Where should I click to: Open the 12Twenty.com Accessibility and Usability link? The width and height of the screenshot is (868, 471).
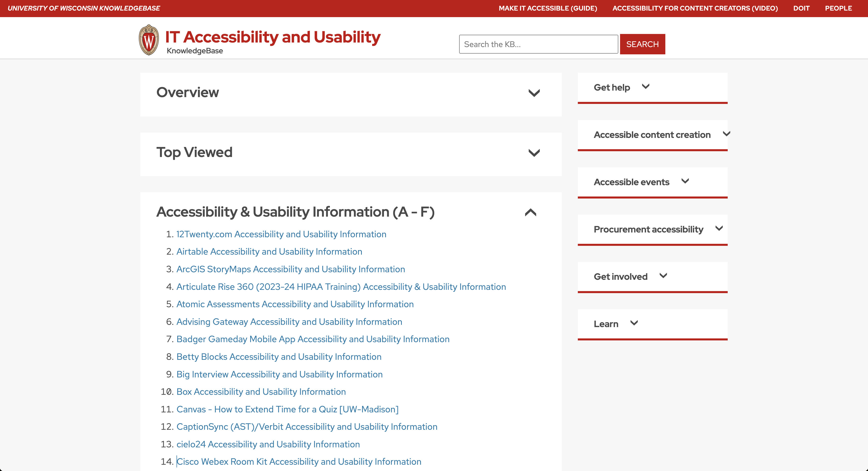click(281, 234)
